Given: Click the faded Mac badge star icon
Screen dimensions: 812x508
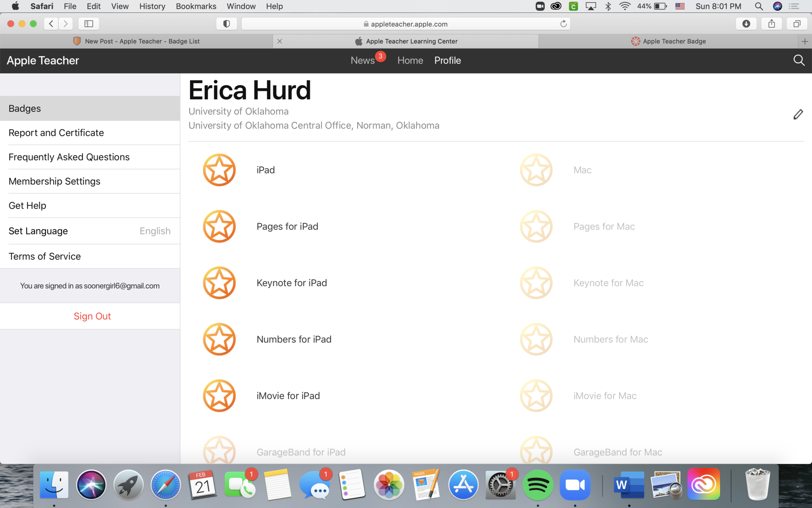Looking at the screenshot, I should (536, 170).
